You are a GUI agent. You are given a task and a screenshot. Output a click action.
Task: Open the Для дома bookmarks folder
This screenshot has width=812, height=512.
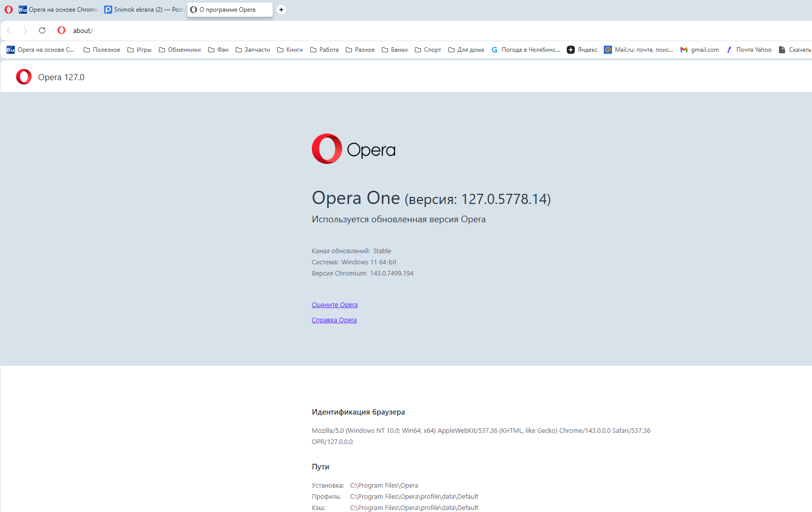tap(466, 50)
